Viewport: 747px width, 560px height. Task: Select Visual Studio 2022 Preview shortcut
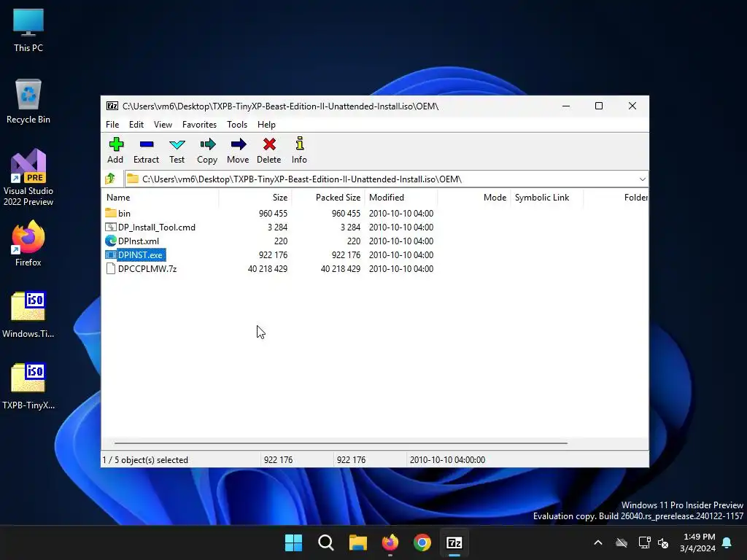click(x=28, y=178)
